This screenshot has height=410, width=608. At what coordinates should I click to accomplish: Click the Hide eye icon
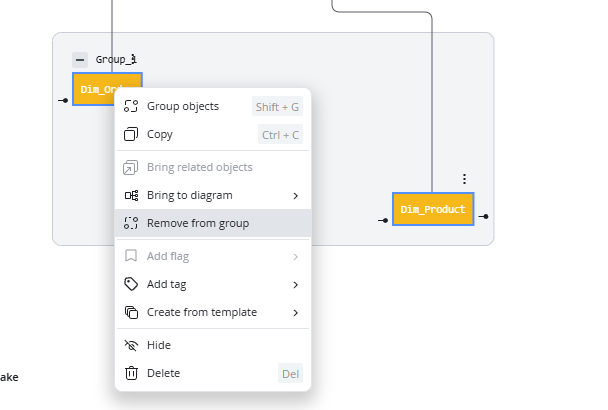pos(131,345)
